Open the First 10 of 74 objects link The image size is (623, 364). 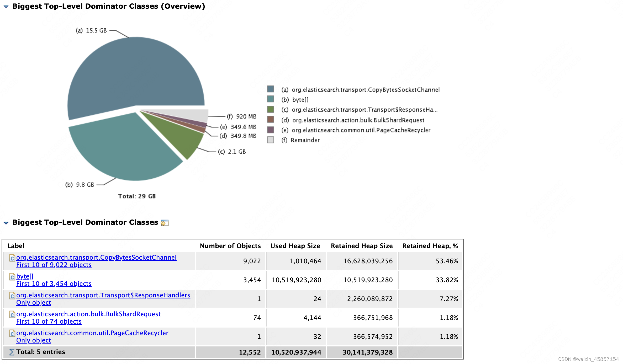[49, 322]
